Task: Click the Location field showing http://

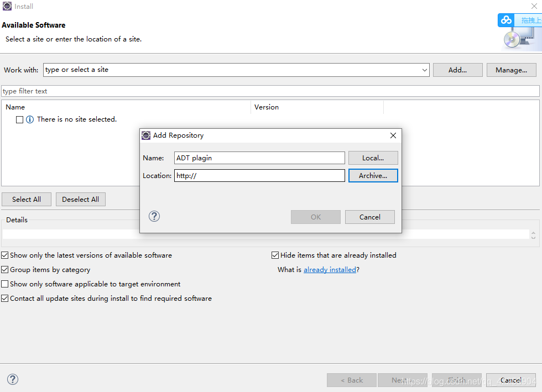Action: [x=259, y=175]
